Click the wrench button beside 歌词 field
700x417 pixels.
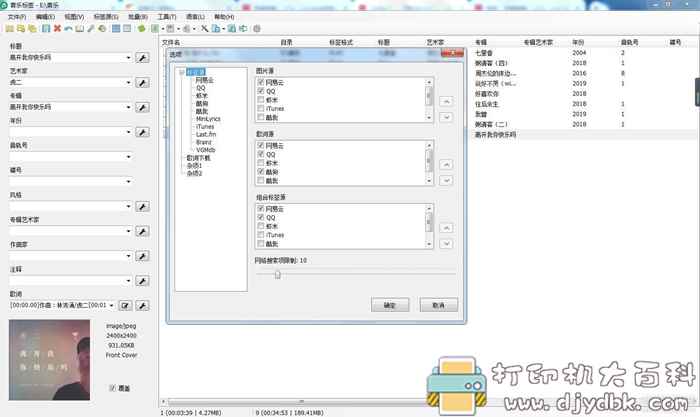click(142, 305)
